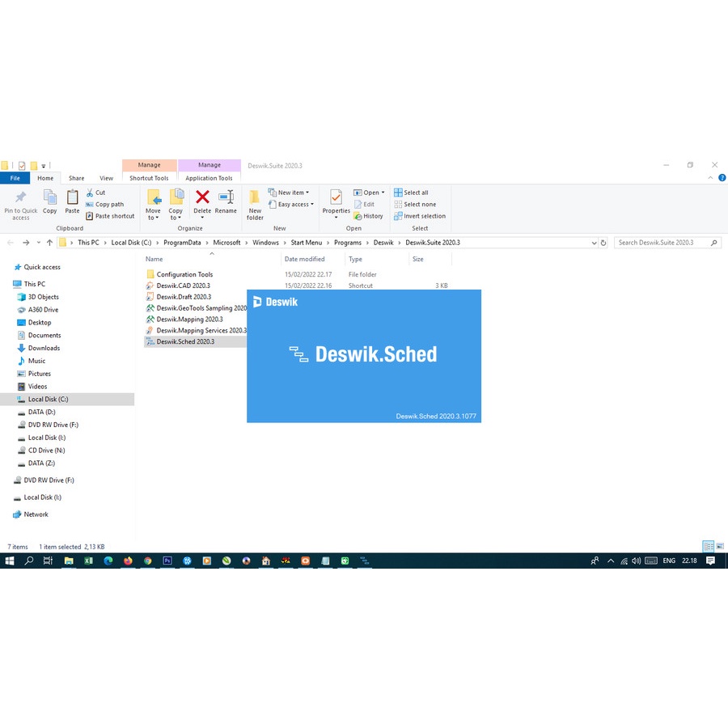Screen dimensions: 728x728
Task: Select DATA (D:) drive in navigation pane
Action: click(42, 413)
